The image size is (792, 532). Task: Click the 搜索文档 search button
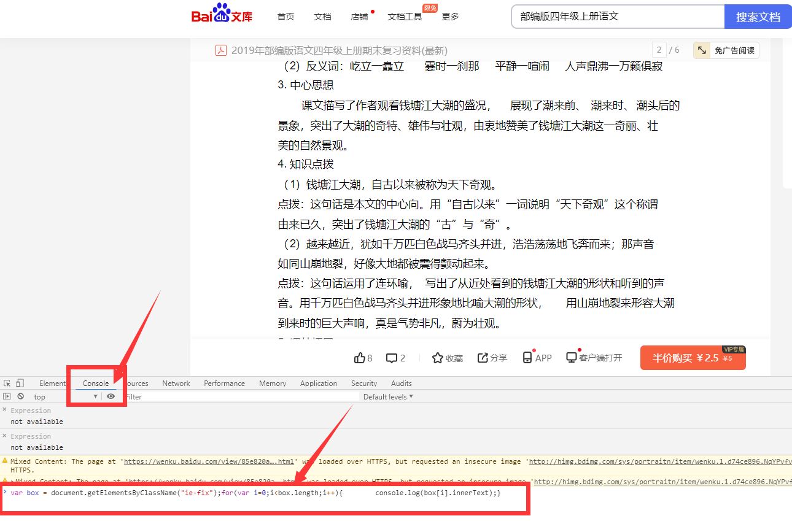coord(758,17)
